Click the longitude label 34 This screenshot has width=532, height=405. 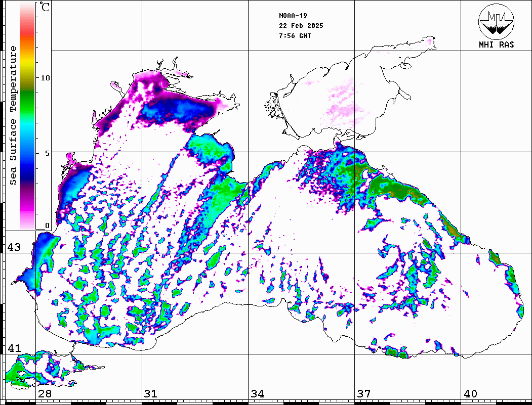(257, 394)
